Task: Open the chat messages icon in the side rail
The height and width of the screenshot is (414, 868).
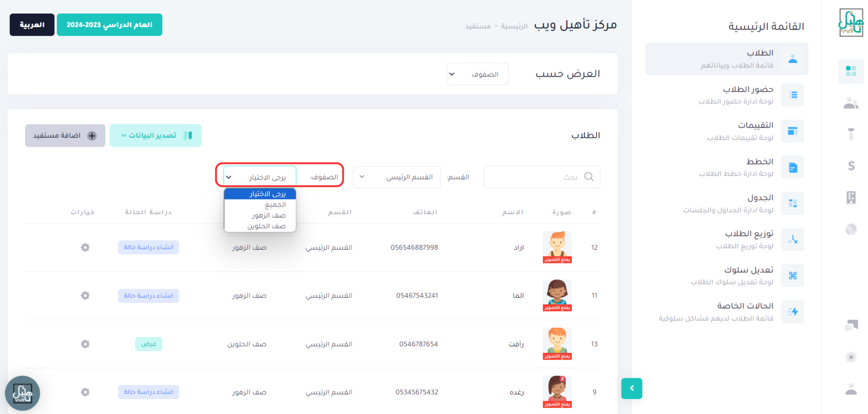Action: 851,325
